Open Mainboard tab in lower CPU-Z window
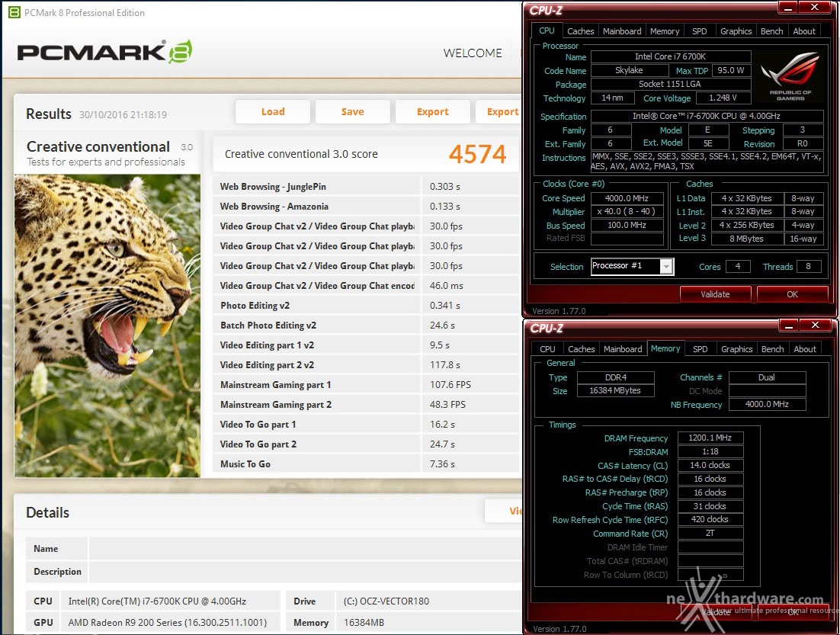 pos(623,349)
